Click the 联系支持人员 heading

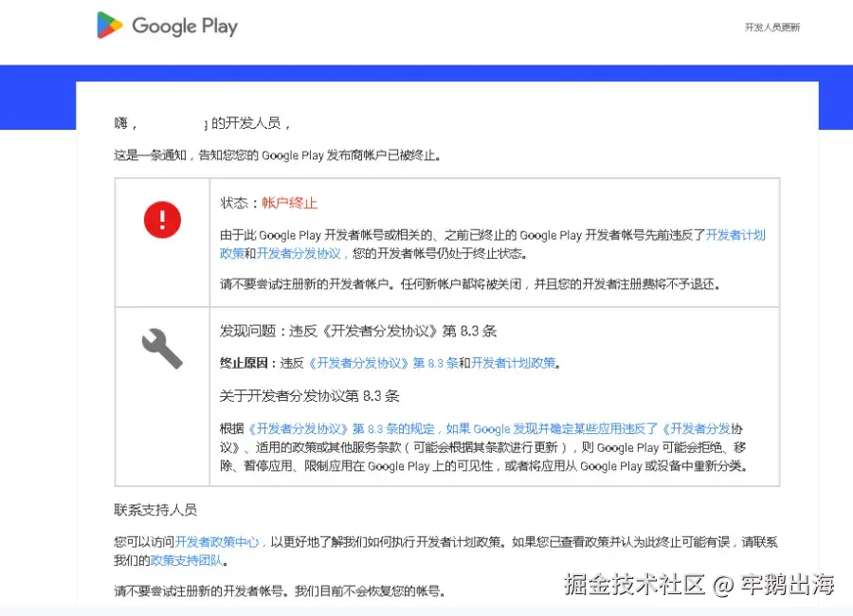tap(155, 510)
